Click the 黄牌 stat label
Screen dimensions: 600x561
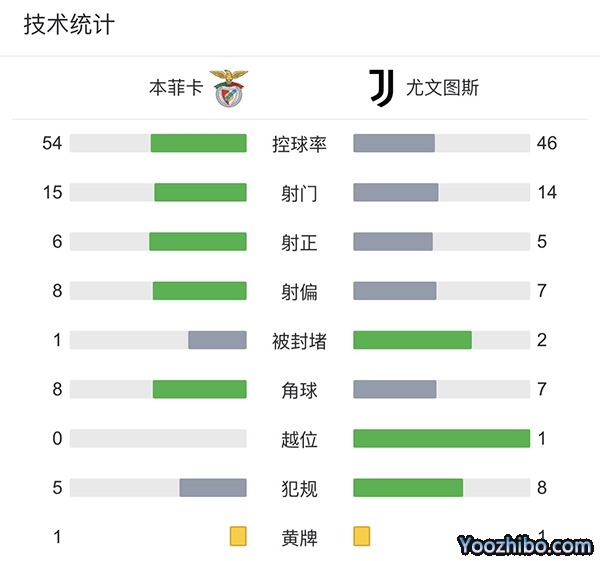[300, 538]
